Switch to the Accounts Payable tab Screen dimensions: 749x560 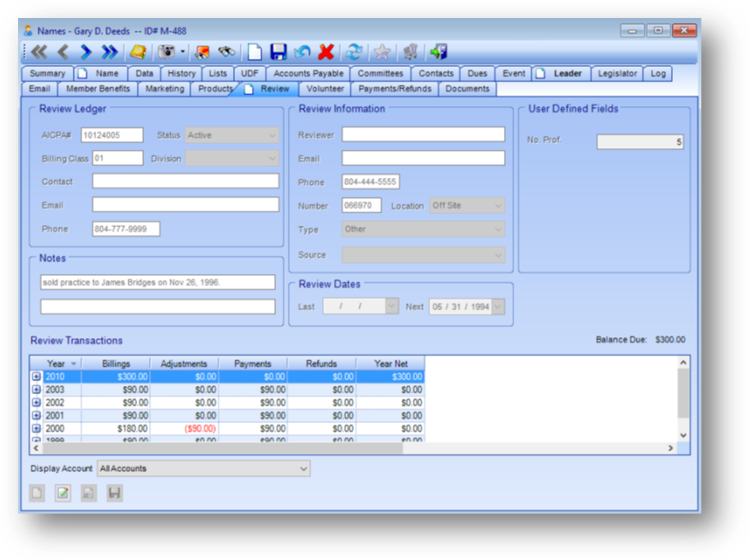point(309,74)
